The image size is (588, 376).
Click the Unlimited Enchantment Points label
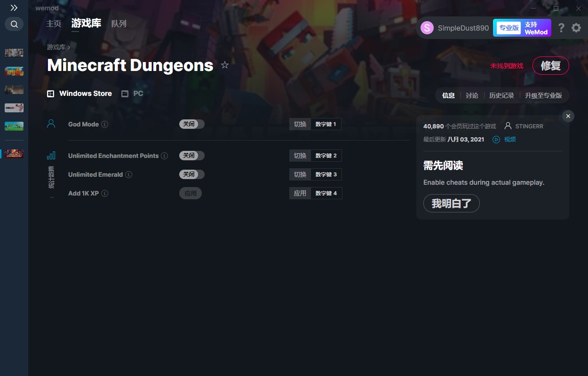[113, 156]
